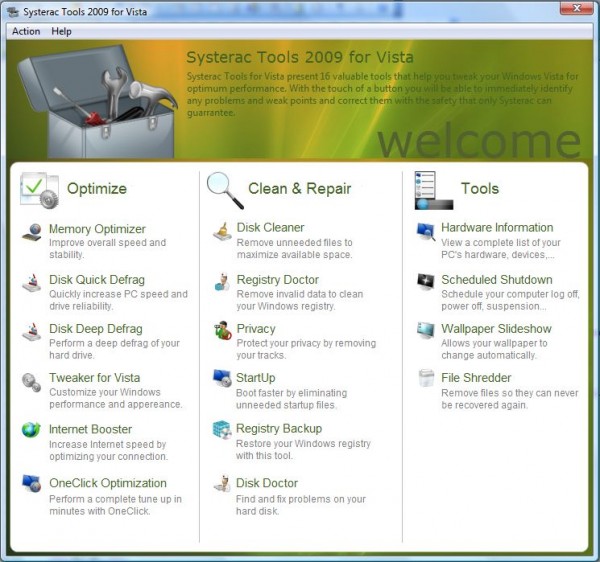The image size is (600, 562).
Task: Click the Registry Doctor icon
Action: click(x=222, y=282)
